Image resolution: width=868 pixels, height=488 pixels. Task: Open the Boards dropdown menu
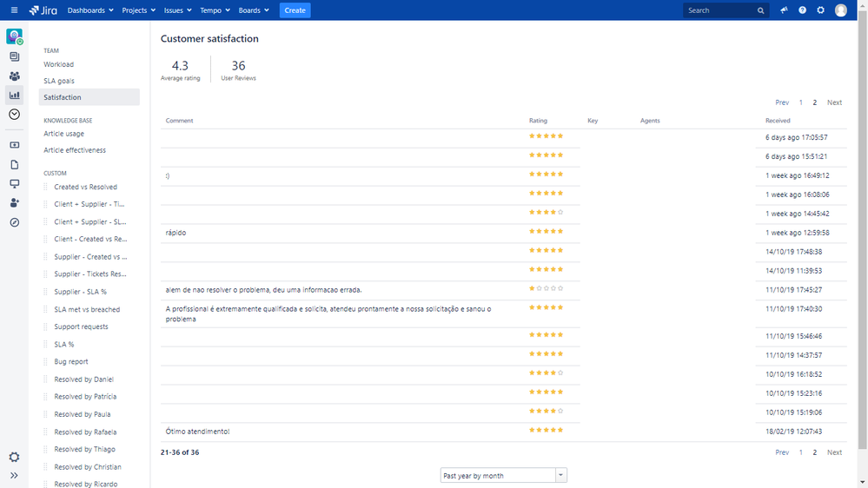[254, 10]
